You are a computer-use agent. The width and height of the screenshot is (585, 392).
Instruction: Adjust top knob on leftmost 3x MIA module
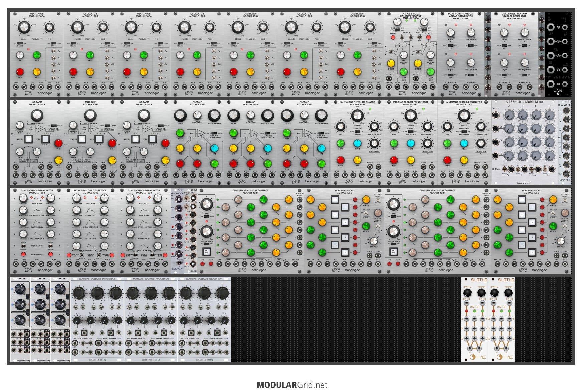[x=20, y=289]
